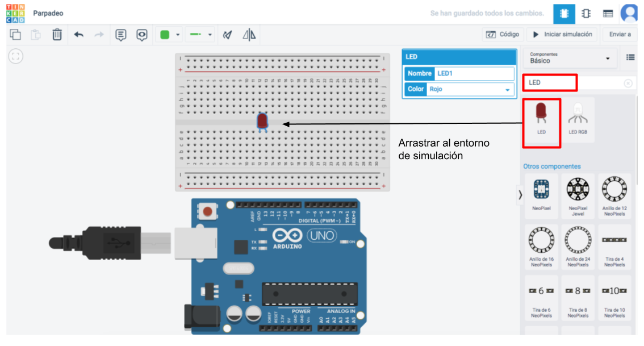This screenshot has width=644, height=346.
Task: Switch to circuit view tab
Action: (564, 14)
